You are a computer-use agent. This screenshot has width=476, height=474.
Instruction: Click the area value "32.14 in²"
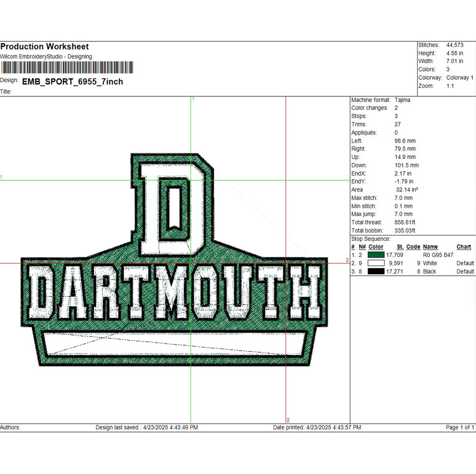click(x=407, y=190)
